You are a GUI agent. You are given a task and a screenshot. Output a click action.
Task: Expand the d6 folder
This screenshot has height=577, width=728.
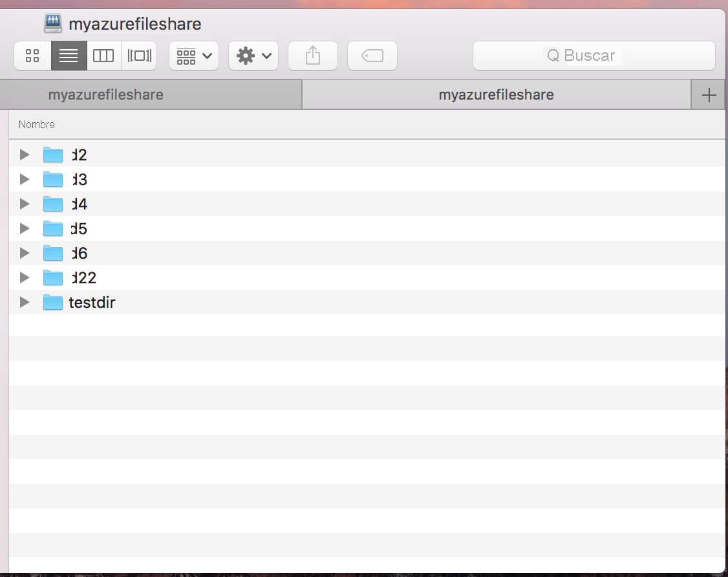(25, 253)
